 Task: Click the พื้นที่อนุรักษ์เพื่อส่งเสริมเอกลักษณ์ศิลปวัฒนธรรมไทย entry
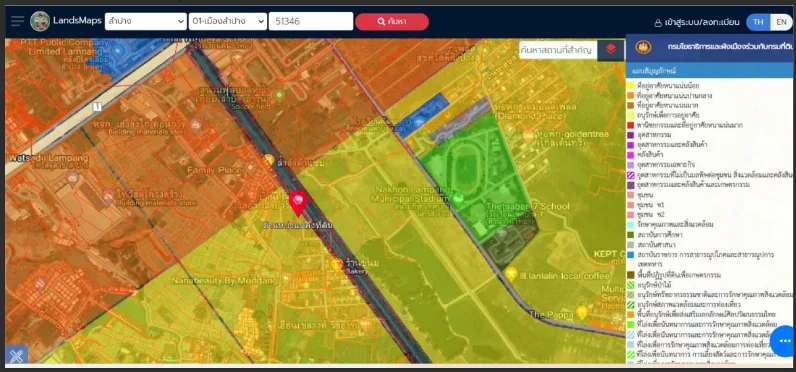coord(706,315)
